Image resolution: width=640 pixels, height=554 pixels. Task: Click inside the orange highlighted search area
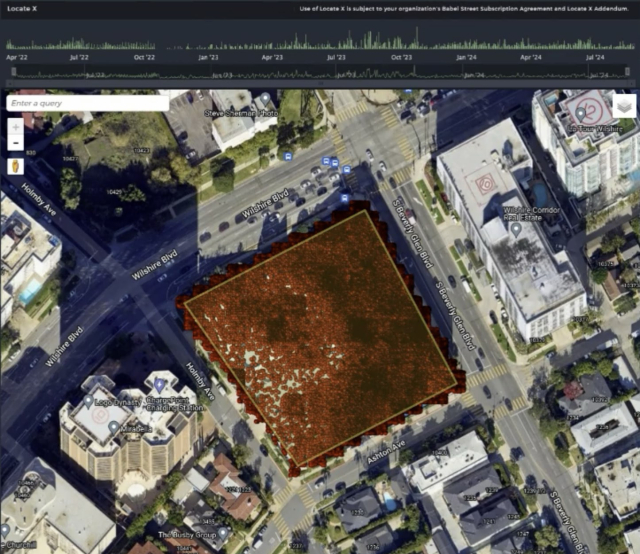tap(322, 330)
